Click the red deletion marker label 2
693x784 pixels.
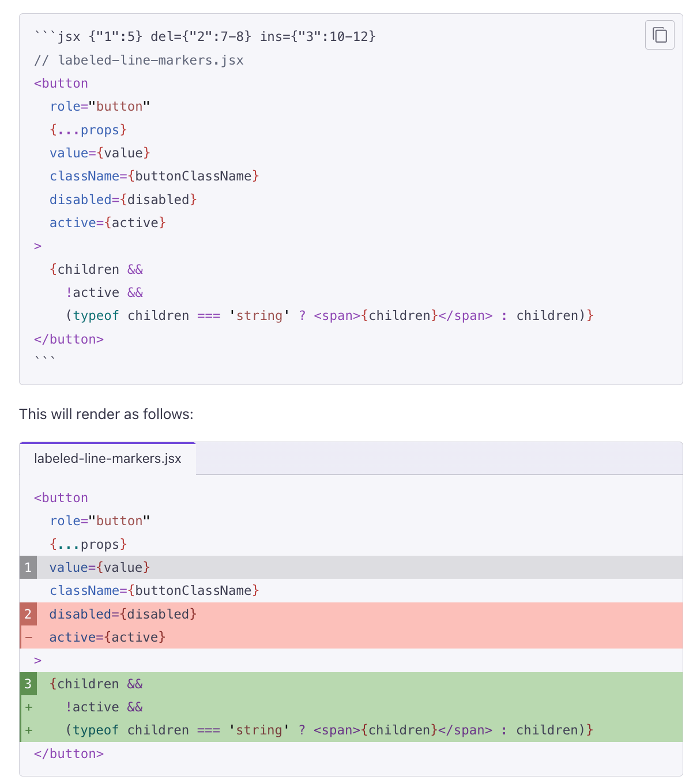coord(28,615)
